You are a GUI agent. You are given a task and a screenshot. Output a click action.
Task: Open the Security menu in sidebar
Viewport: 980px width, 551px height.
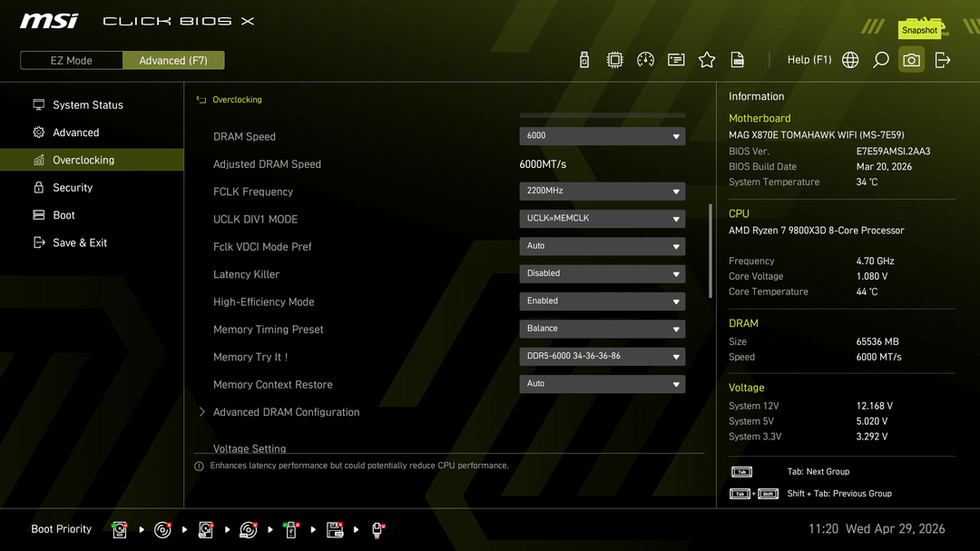pos(73,188)
